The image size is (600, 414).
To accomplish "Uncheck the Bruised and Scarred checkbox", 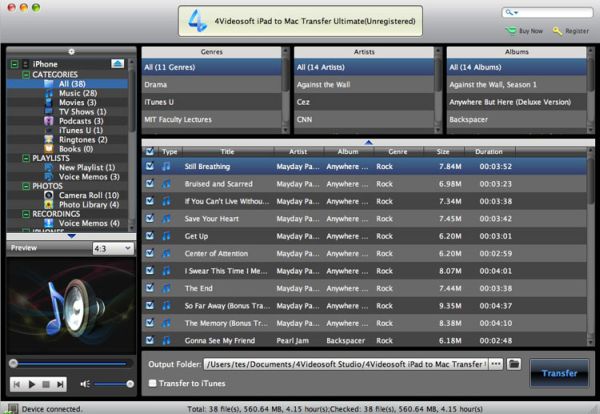I will click(150, 183).
